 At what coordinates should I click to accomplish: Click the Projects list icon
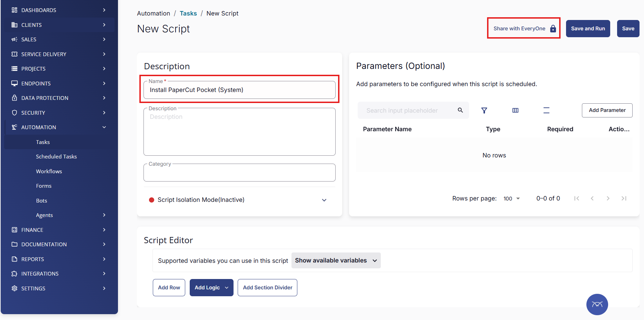(14, 69)
